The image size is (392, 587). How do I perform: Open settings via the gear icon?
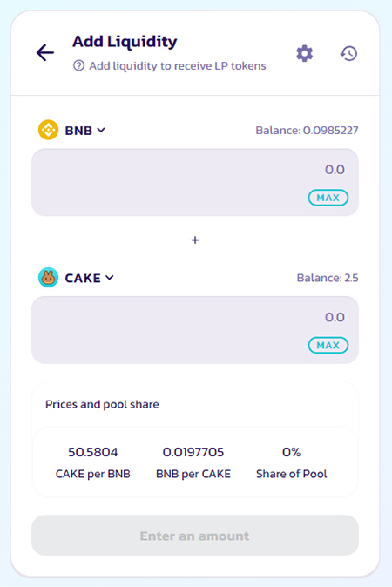[x=304, y=53]
